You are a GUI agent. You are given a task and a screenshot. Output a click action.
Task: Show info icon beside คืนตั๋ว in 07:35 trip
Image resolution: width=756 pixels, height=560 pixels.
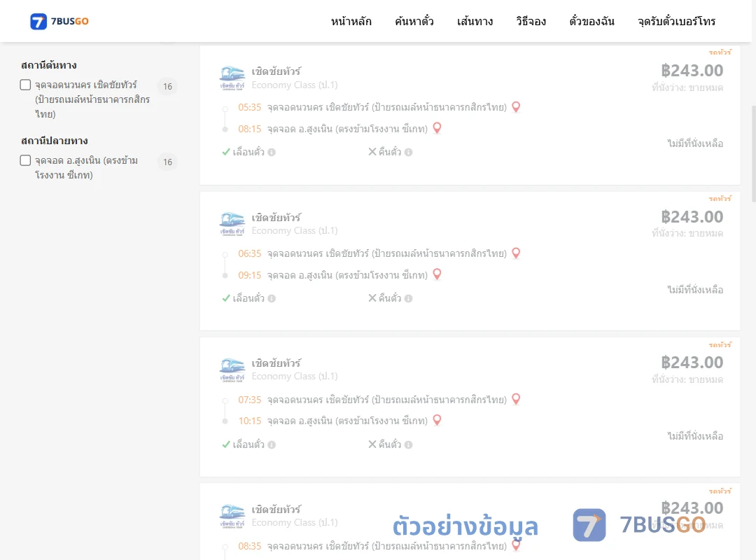(x=408, y=444)
